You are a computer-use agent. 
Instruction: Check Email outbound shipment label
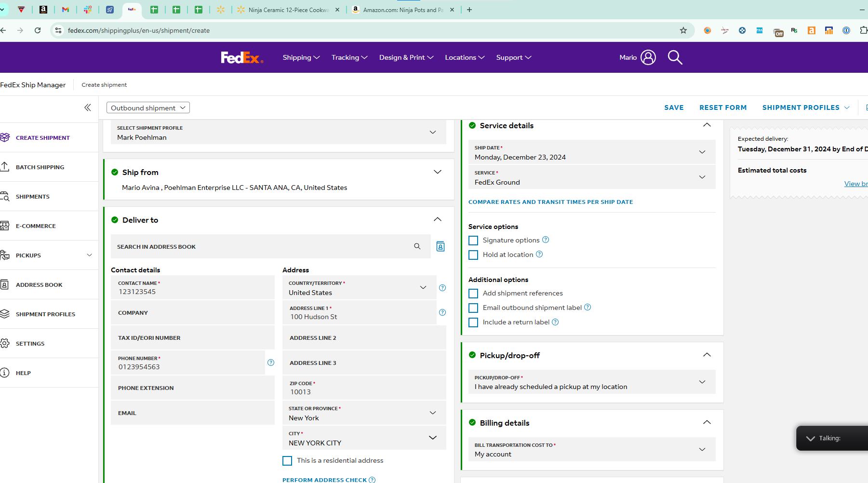(473, 308)
